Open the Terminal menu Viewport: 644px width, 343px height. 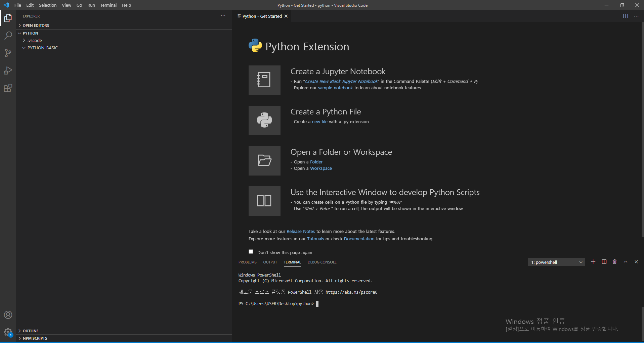pyautogui.click(x=109, y=5)
